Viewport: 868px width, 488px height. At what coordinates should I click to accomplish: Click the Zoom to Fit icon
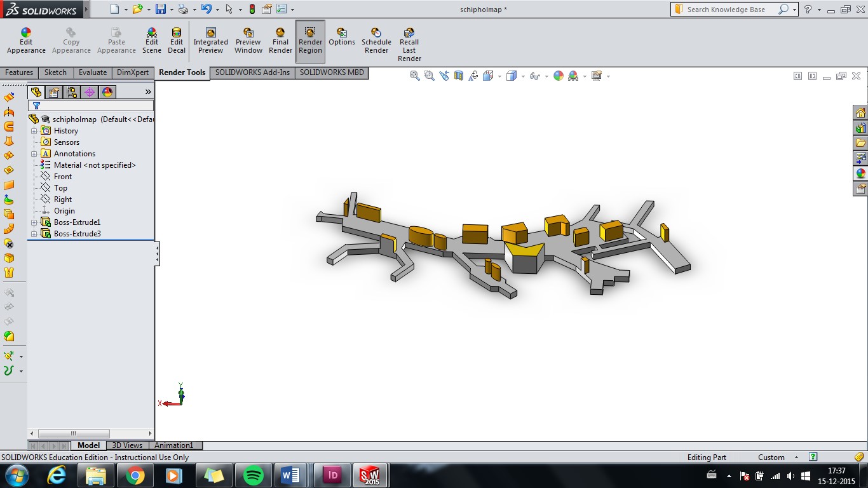pos(415,76)
